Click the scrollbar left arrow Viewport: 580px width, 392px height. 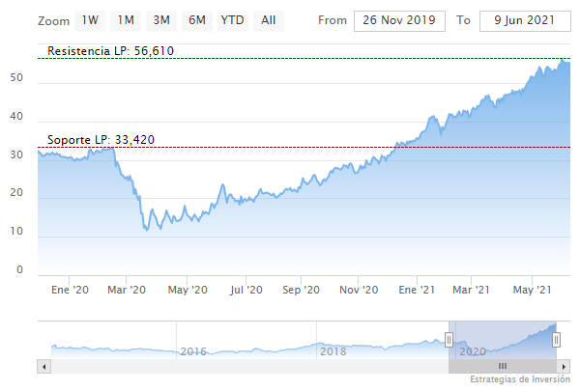43,367
